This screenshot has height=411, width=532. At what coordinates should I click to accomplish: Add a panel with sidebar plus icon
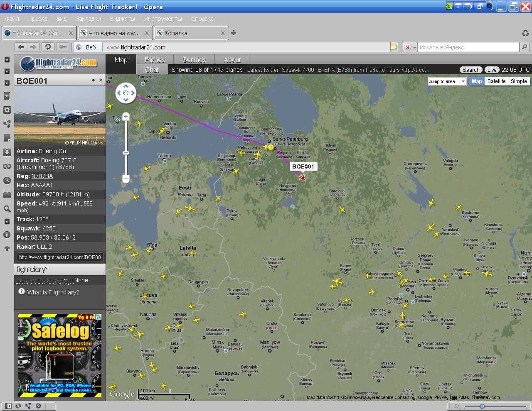click(7, 248)
